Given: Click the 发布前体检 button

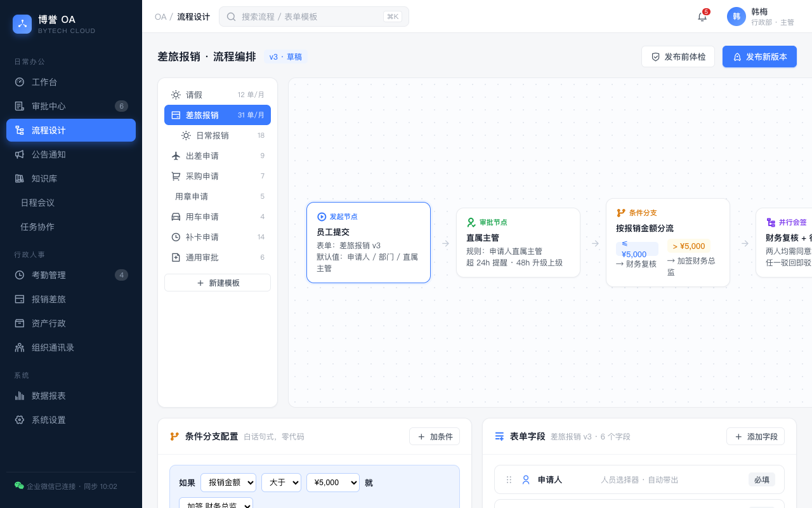Looking at the screenshot, I should tap(678, 57).
